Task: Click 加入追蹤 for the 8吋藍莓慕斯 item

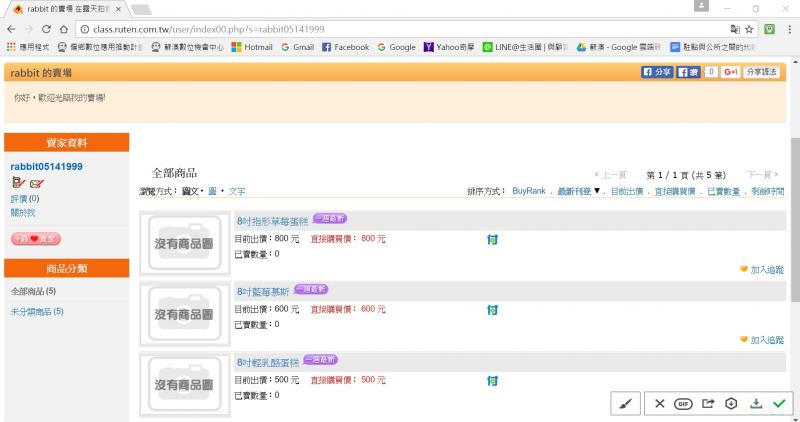Action: coord(762,340)
